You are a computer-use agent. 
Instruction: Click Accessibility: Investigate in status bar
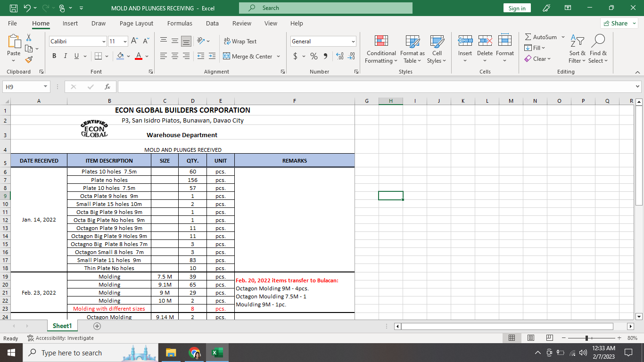click(x=60, y=338)
